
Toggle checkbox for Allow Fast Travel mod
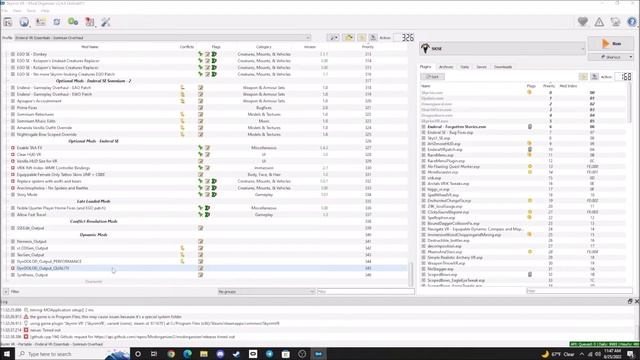coord(13,215)
